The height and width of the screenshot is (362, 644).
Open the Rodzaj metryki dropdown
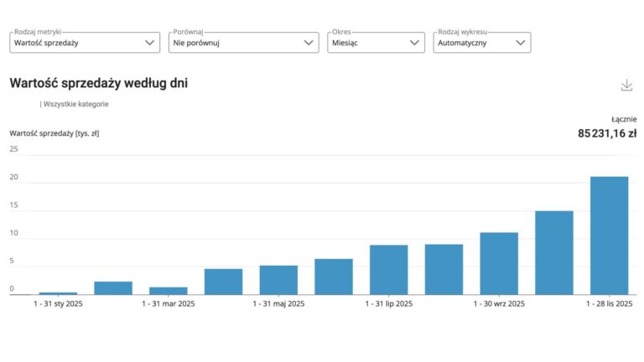click(84, 42)
